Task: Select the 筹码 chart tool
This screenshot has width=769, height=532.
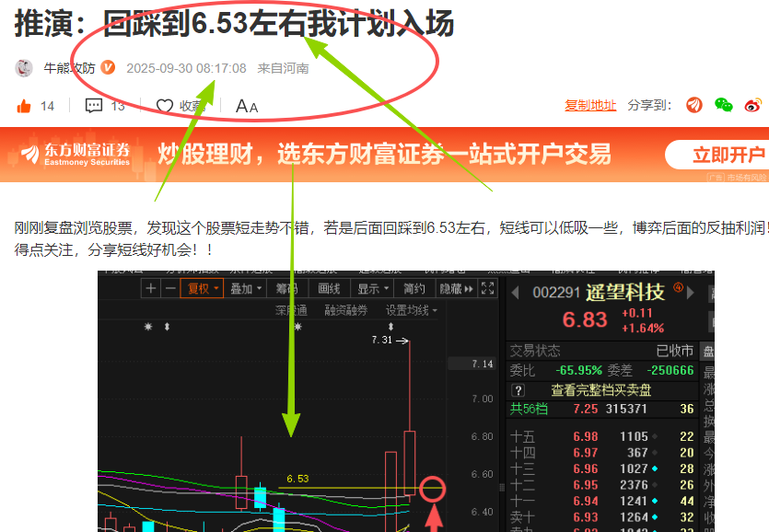Action: click(286, 288)
